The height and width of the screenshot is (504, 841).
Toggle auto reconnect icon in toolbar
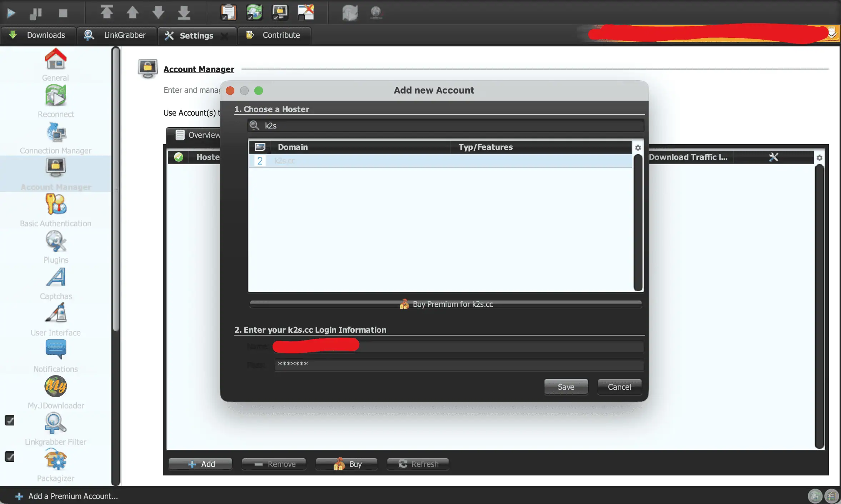pos(254,12)
